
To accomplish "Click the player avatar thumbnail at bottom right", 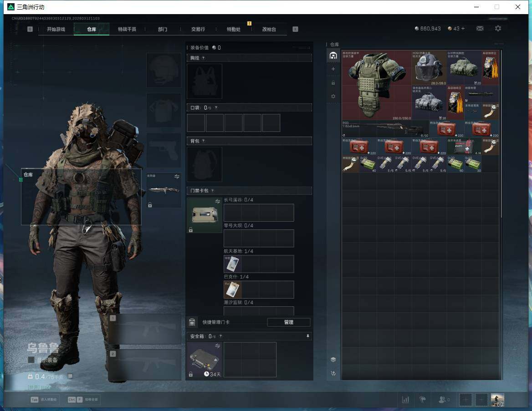I will point(497,400).
